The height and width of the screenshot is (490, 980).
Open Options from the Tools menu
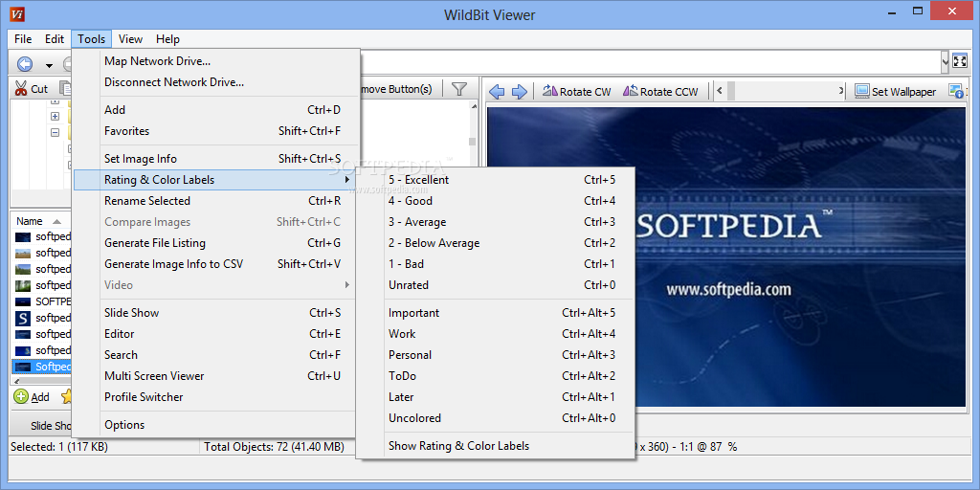[x=216, y=425]
